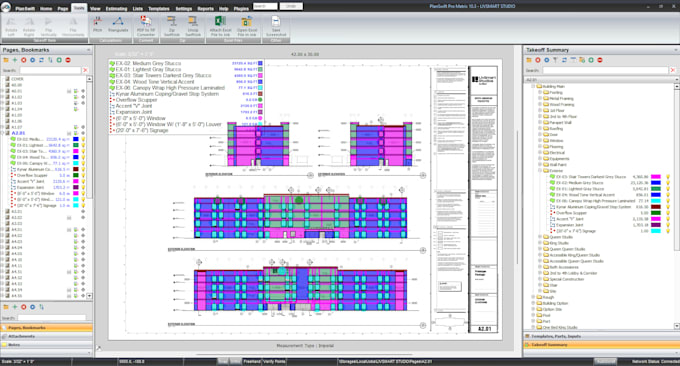Open the Settings ribbon tab

click(x=183, y=8)
